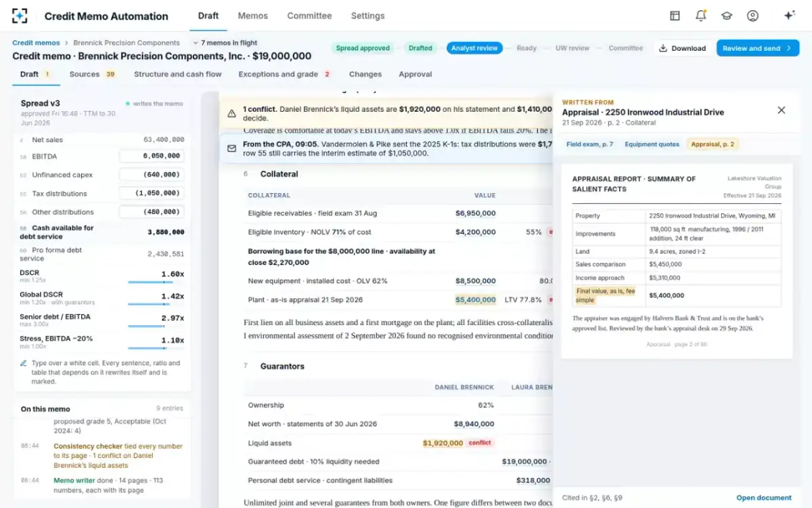Viewport: 812px width, 508px height.
Task: Click the DSCR 1.60x gauge bar
Action: point(156,282)
